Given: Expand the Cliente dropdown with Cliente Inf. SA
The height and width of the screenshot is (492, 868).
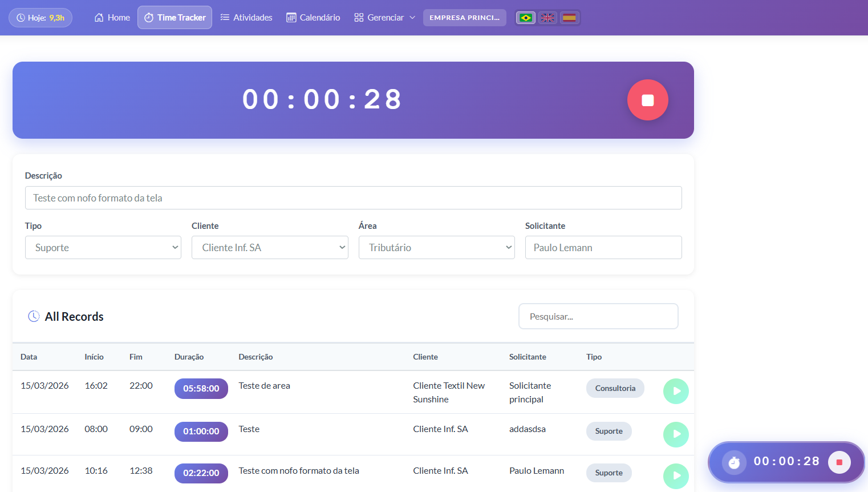Looking at the screenshot, I should click(269, 247).
